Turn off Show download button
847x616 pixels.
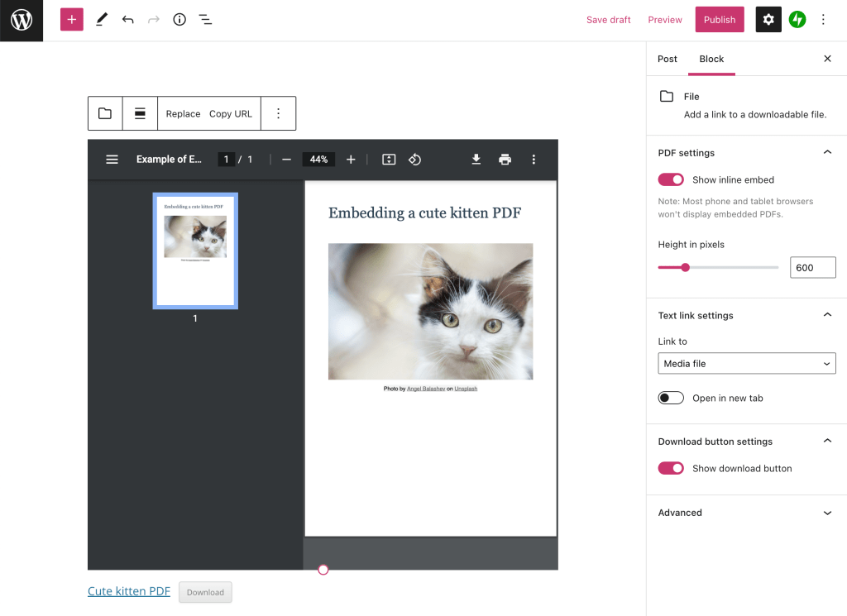tap(671, 468)
